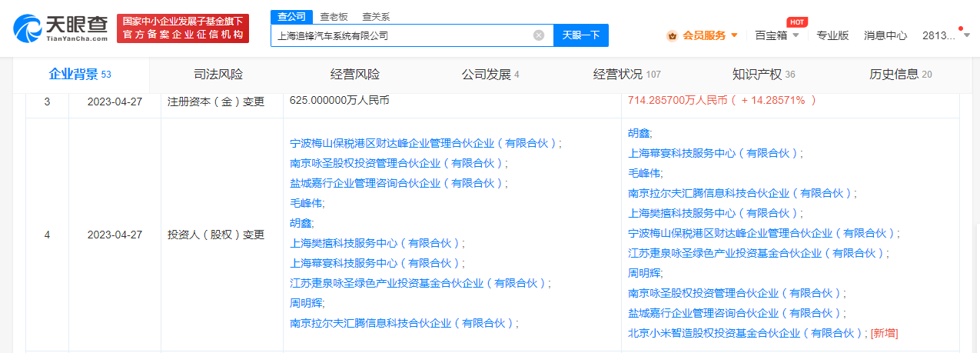Open 宁波梅山保税港区财达峰 link in after-change column
The image size is (980, 353).
[x=762, y=233]
